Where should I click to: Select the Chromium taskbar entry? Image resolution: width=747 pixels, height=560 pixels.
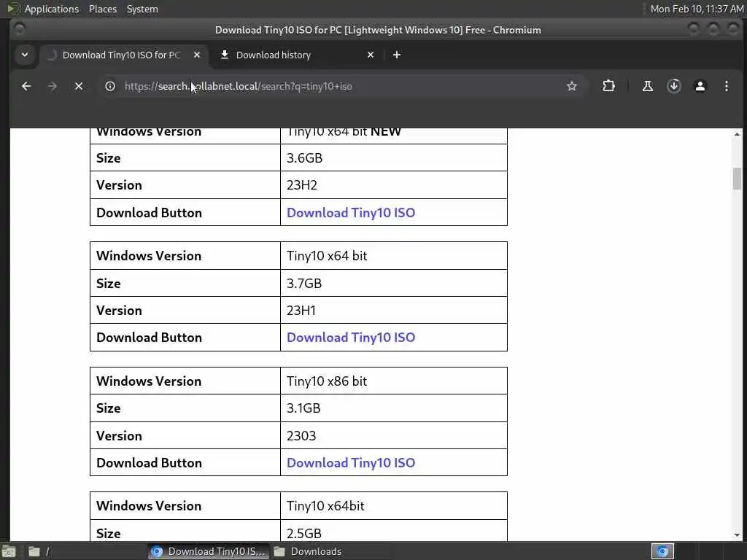(x=208, y=551)
